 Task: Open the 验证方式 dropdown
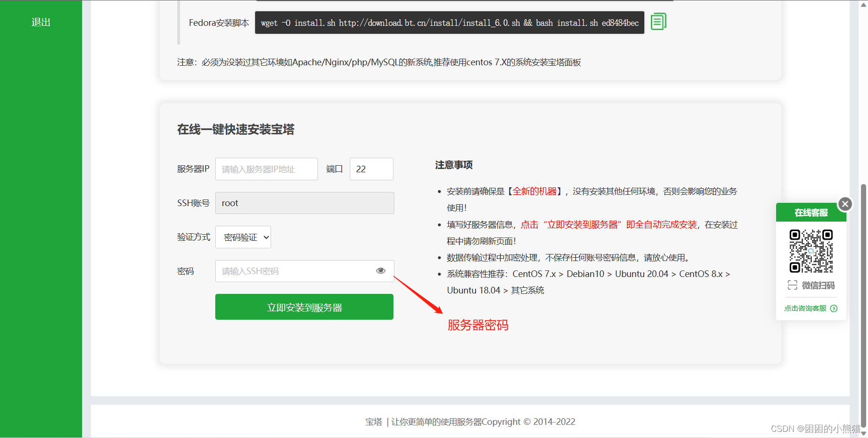(243, 237)
